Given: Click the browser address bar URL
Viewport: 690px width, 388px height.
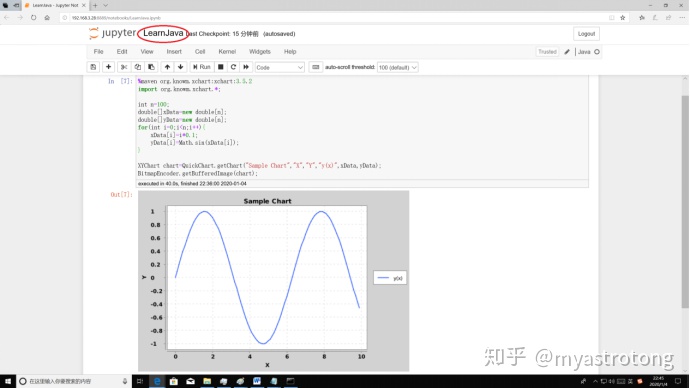Looking at the screenshot, I should coord(116,18).
